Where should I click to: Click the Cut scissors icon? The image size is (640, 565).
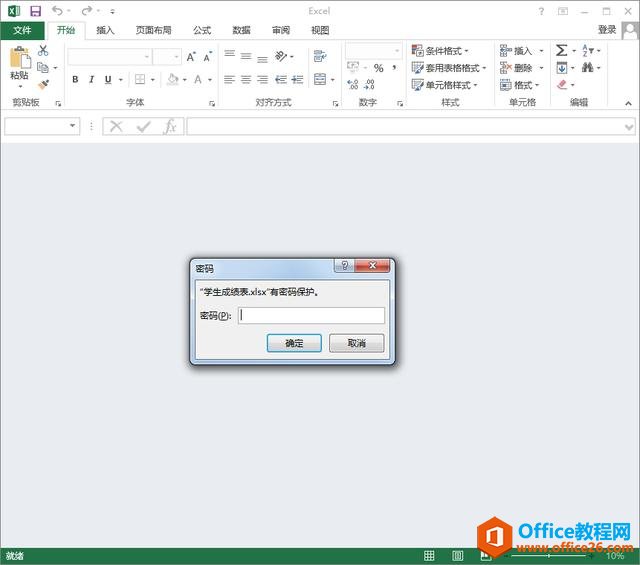43,50
